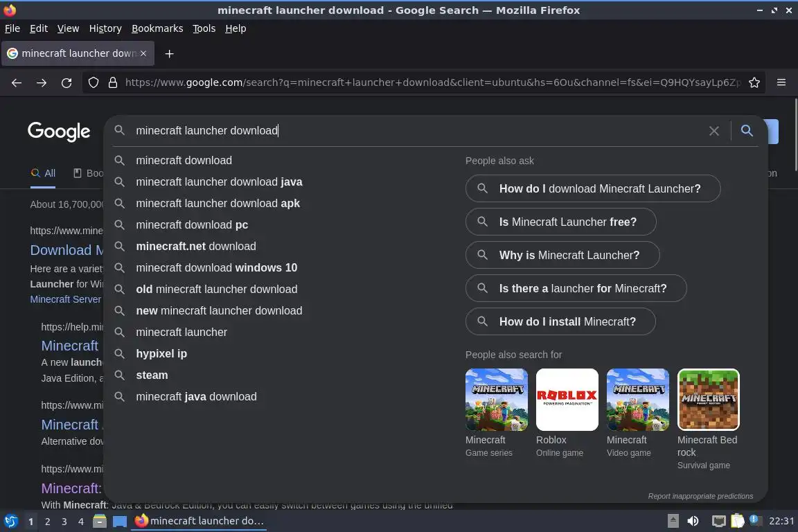Open the network icon in system tray
Screen dimensions: 798x532
tap(718, 521)
